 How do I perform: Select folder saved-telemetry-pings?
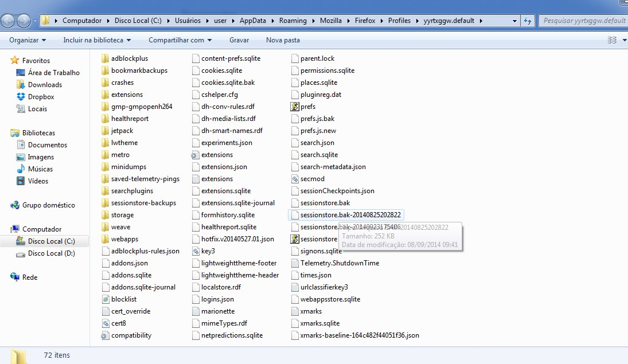pos(145,179)
